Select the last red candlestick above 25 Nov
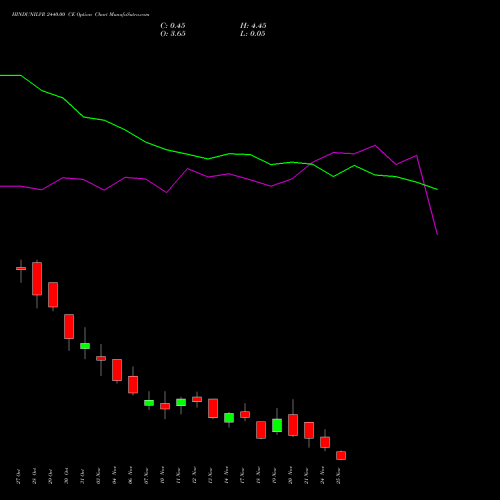The height and width of the screenshot is (500, 500). (341, 455)
